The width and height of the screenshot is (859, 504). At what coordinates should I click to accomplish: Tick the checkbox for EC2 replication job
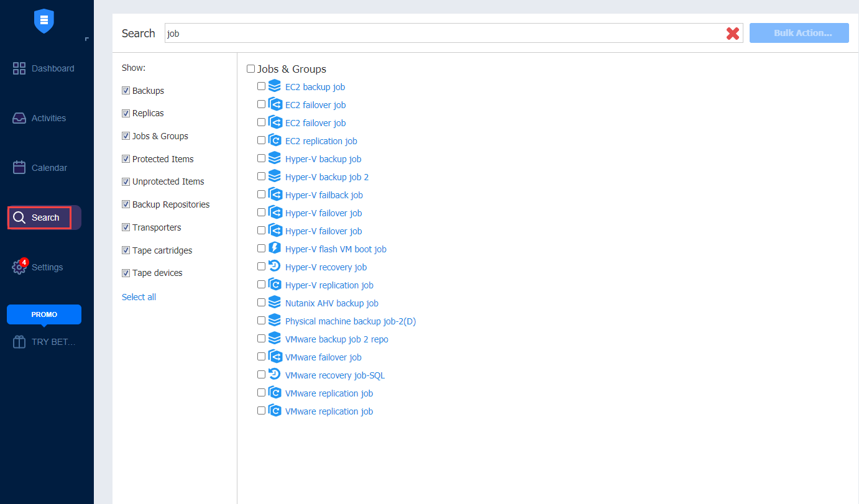pyautogui.click(x=261, y=140)
